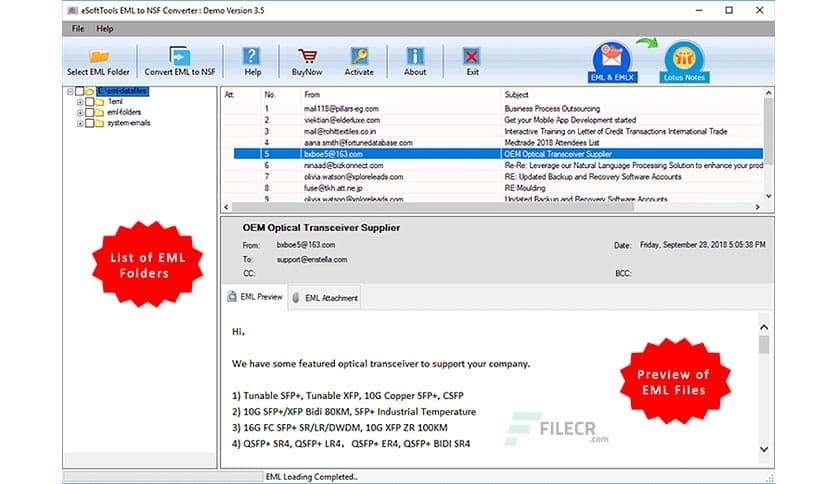
Task: Click the eml-folders folder icon
Action: (x=99, y=112)
